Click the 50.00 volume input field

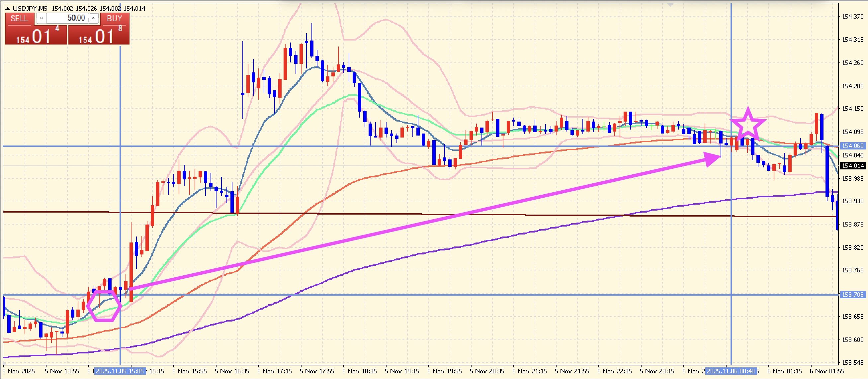coord(67,18)
